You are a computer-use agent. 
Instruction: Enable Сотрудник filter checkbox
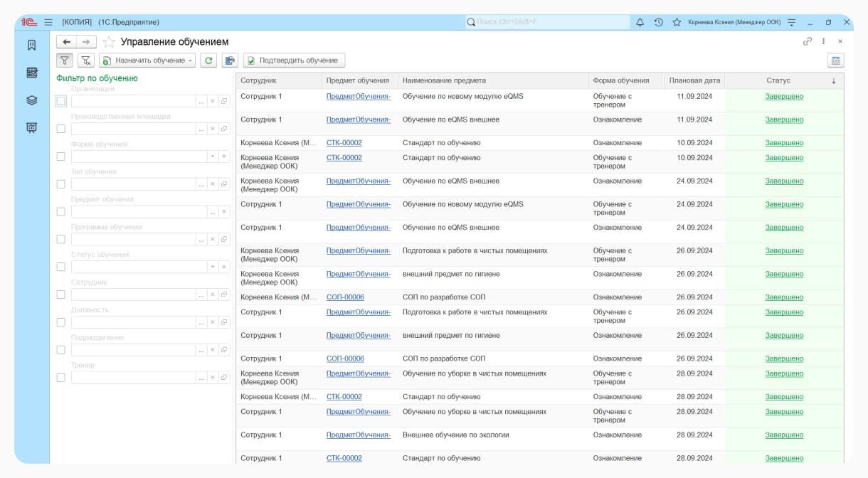pyautogui.click(x=60, y=294)
